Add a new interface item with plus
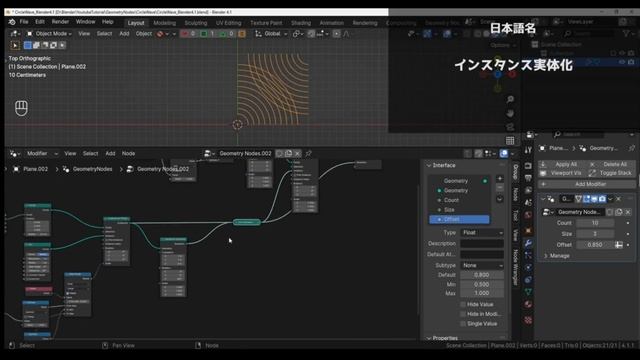The width and height of the screenshot is (640, 360). pyautogui.click(x=500, y=179)
